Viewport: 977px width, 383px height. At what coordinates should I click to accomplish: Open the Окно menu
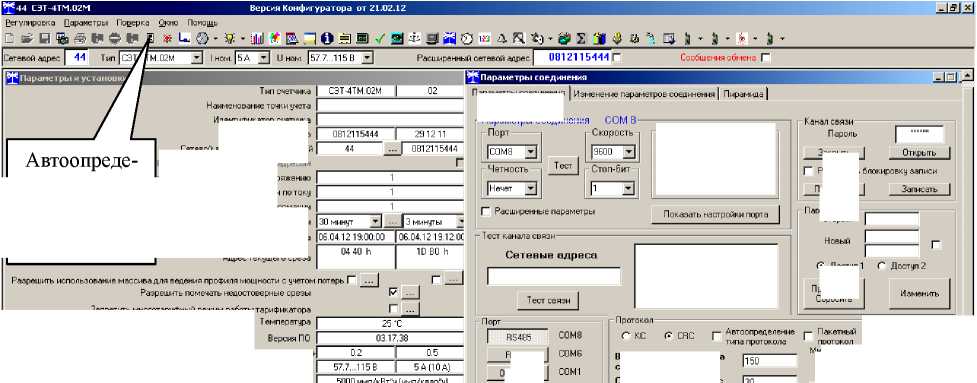click(168, 22)
